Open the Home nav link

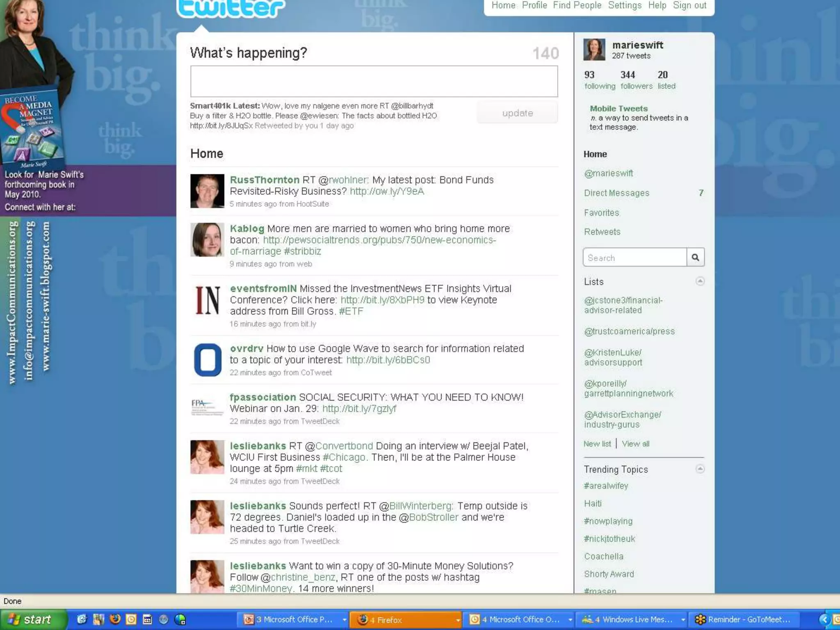503,5
